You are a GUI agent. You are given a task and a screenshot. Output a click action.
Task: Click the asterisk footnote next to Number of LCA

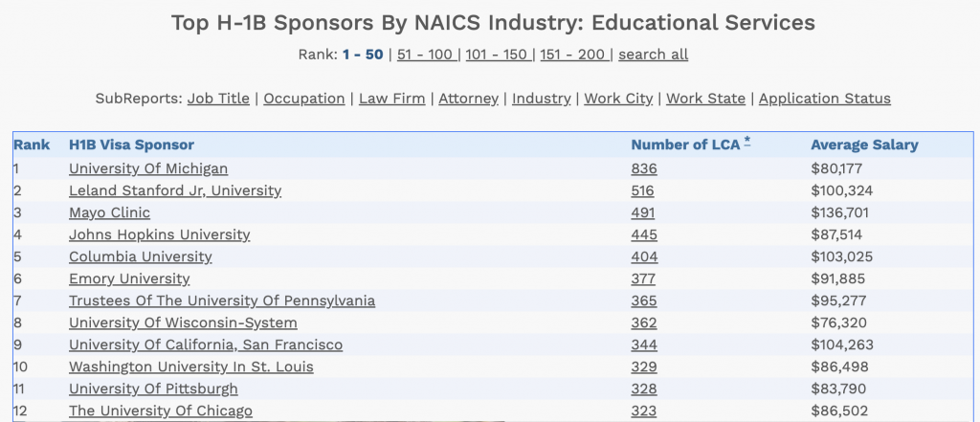[x=746, y=143]
